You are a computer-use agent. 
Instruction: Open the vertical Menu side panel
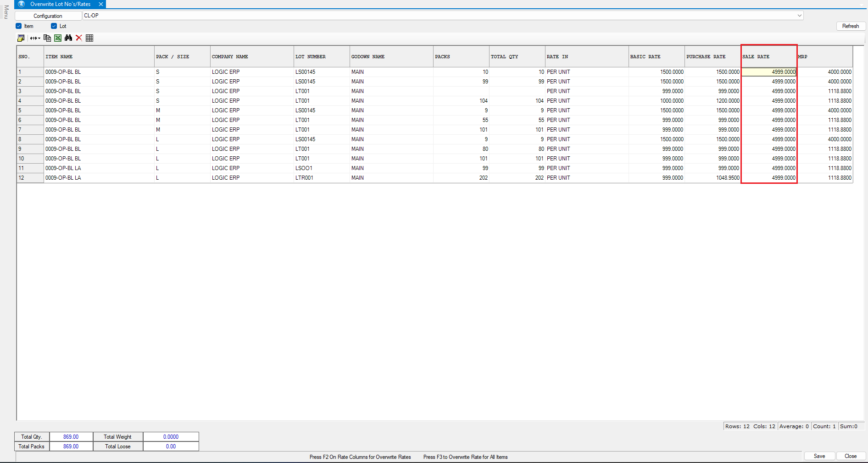click(6, 12)
